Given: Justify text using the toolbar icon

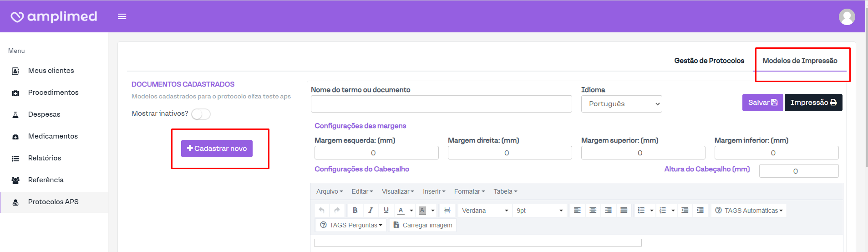Looking at the screenshot, I should point(624,210).
